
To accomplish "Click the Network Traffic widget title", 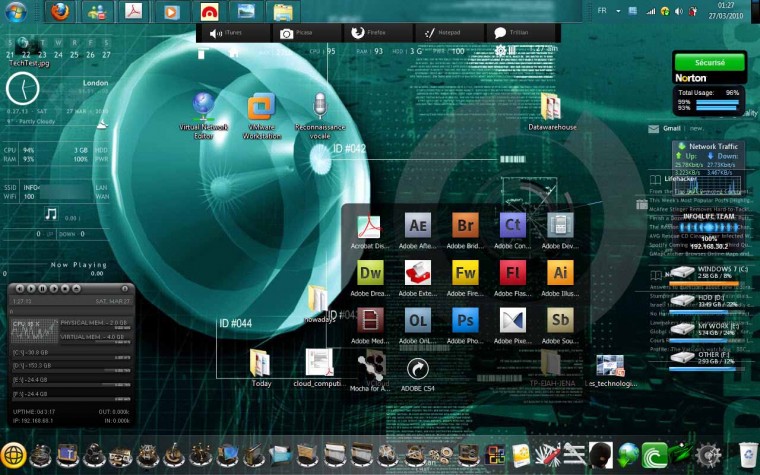I will [x=713, y=146].
